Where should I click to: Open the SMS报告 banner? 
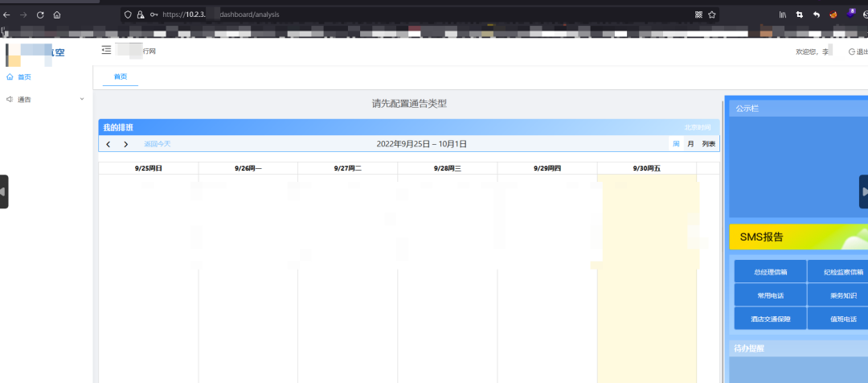[x=798, y=237]
